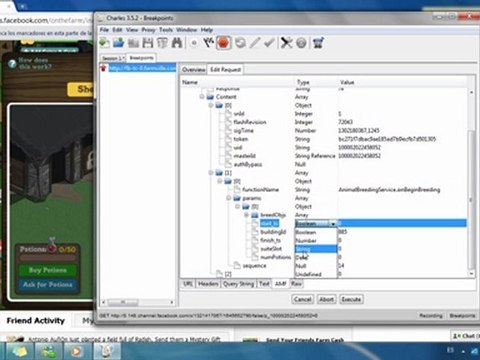
Task: Collapse the Content tree node
Action: point(202,97)
